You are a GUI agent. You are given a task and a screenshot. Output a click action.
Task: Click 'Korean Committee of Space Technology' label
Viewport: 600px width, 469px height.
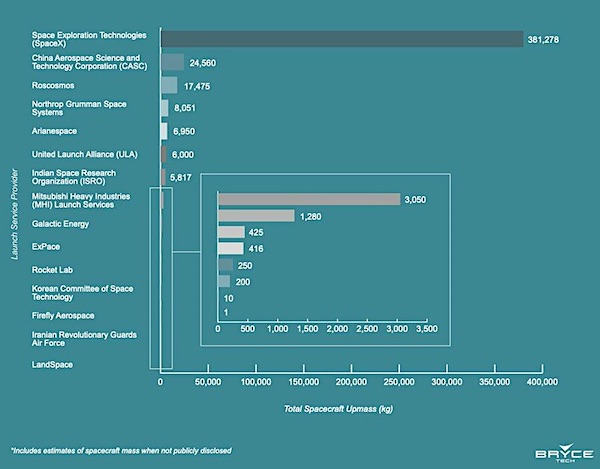click(x=82, y=293)
